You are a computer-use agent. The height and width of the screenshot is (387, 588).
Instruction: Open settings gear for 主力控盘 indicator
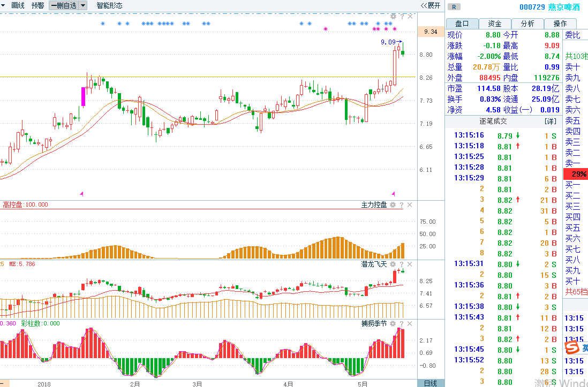pyautogui.click(x=393, y=205)
